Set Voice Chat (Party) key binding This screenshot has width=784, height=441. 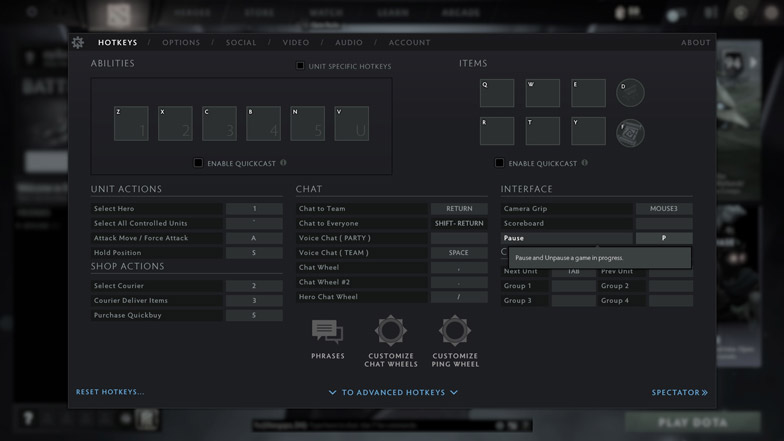[459, 238]
